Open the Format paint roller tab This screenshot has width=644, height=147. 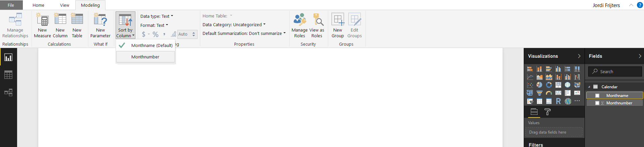click(x=547, y=112)
